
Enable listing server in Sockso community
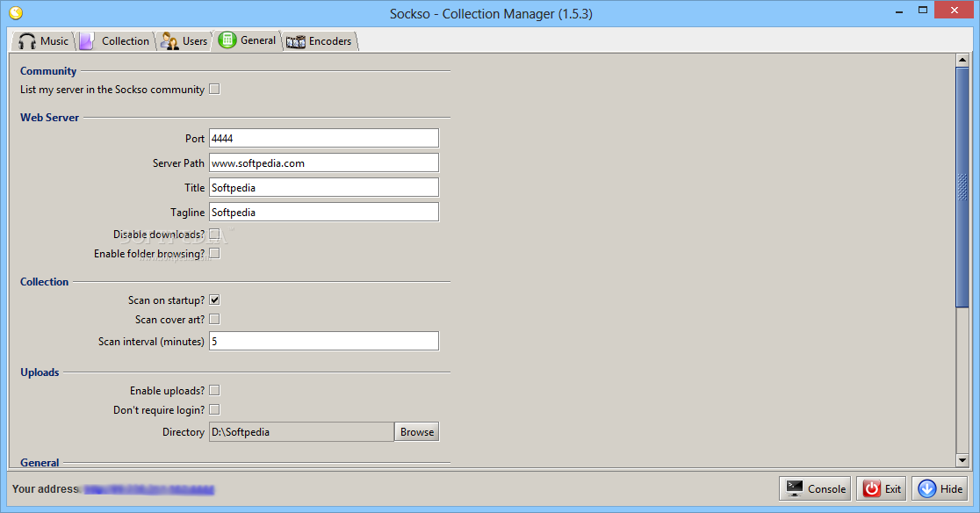214,90
